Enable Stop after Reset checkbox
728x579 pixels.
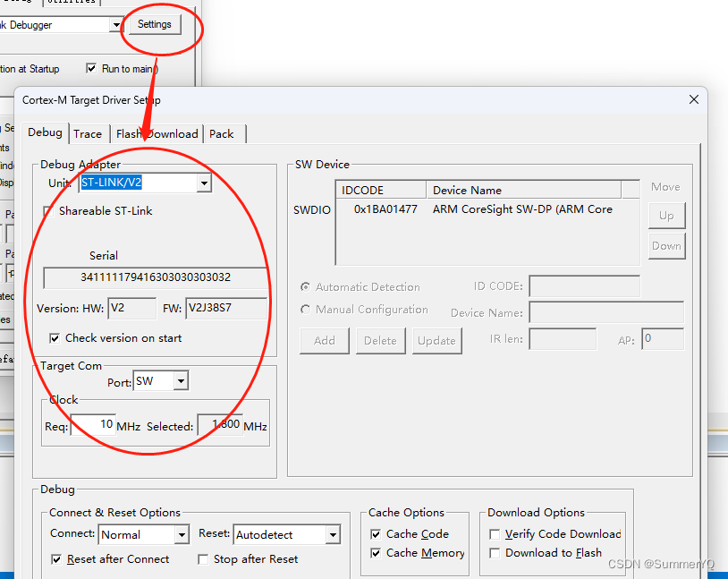(x=203, y=559)
